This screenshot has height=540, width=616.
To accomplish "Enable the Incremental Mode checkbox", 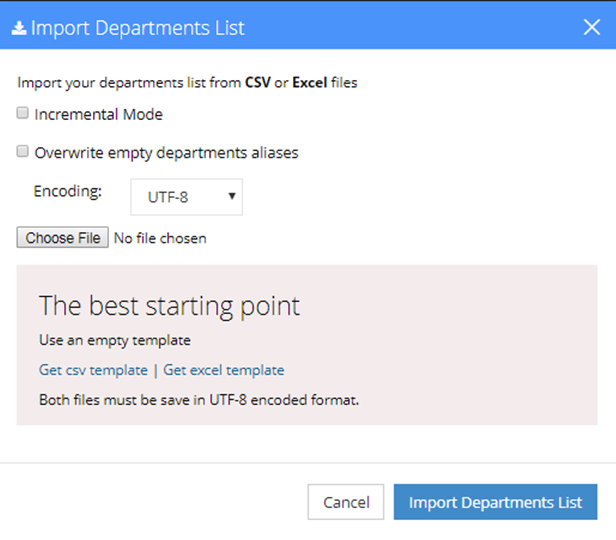I will [x=23, y=114].
